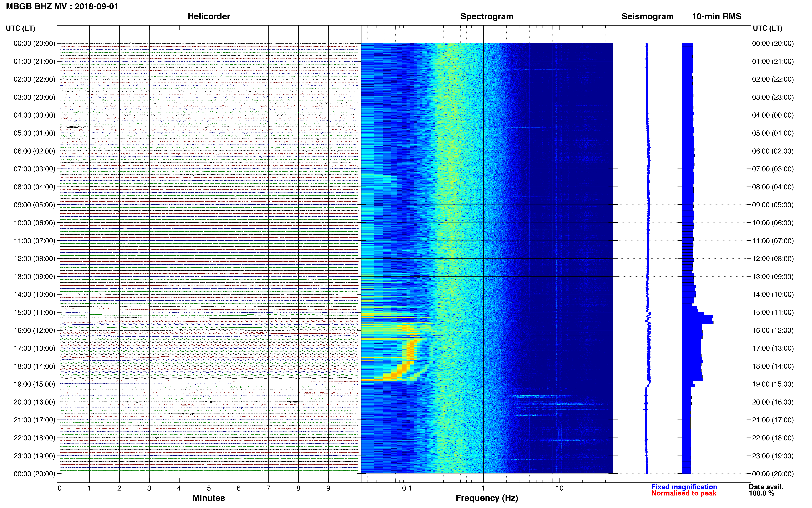Click 07:00 (03:00) on the left time axis
This screenshot has height=508, width=812.
34,169
